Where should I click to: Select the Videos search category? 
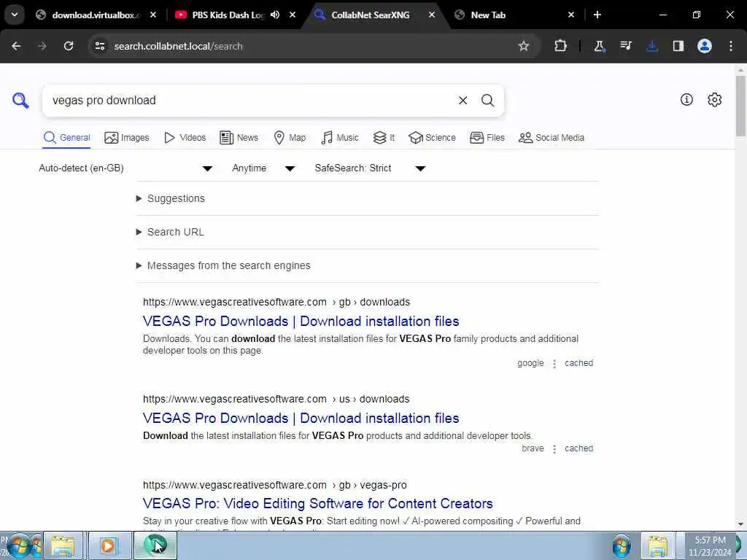pos(185,138)
